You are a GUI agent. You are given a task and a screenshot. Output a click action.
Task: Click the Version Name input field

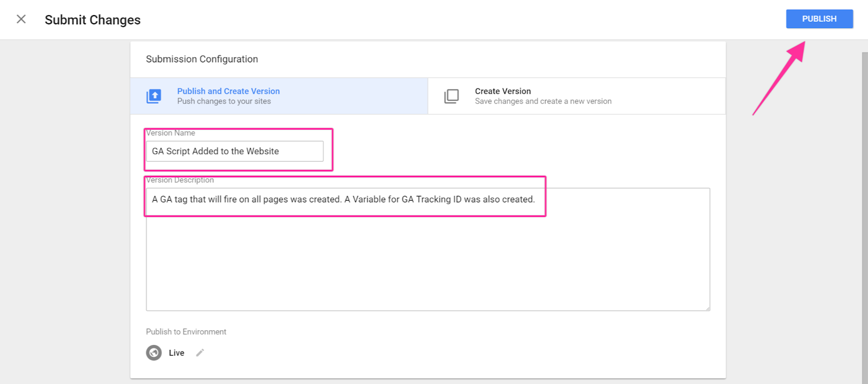[234, 151]
